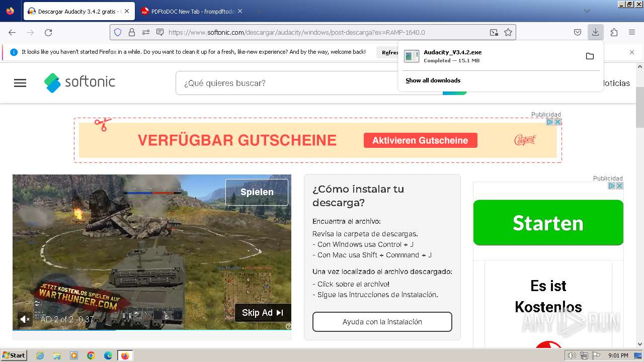
Task: Click Show all downloads
Action: coord(433,80)
